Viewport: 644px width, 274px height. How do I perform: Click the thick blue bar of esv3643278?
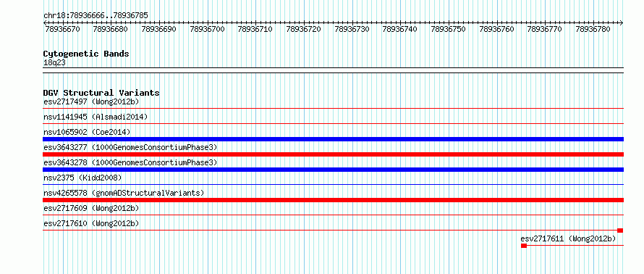(x=333, y=170)
